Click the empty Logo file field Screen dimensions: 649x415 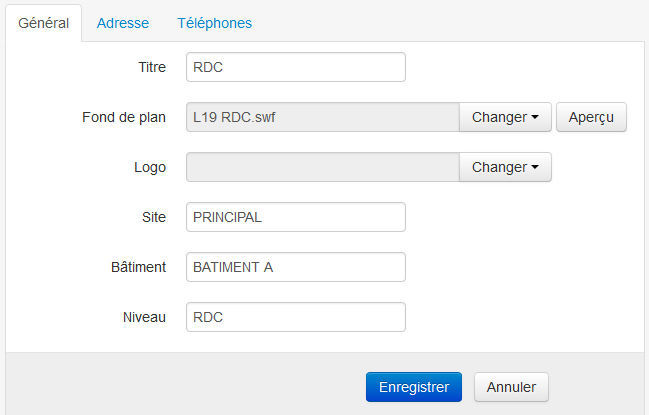(x=322, y=167)
